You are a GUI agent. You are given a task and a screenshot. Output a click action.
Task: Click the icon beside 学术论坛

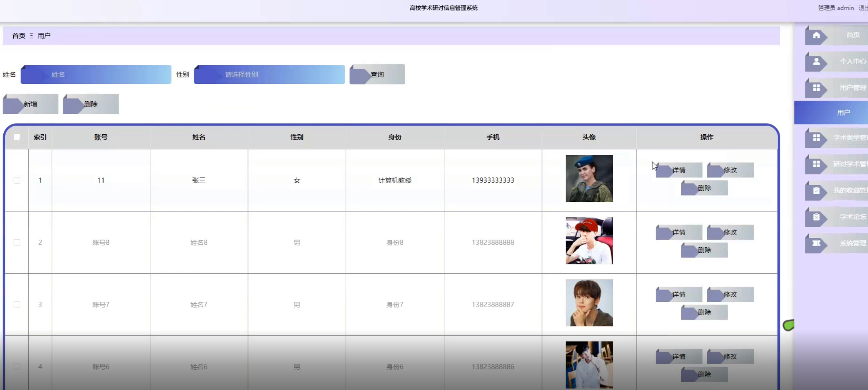[816, 217]
